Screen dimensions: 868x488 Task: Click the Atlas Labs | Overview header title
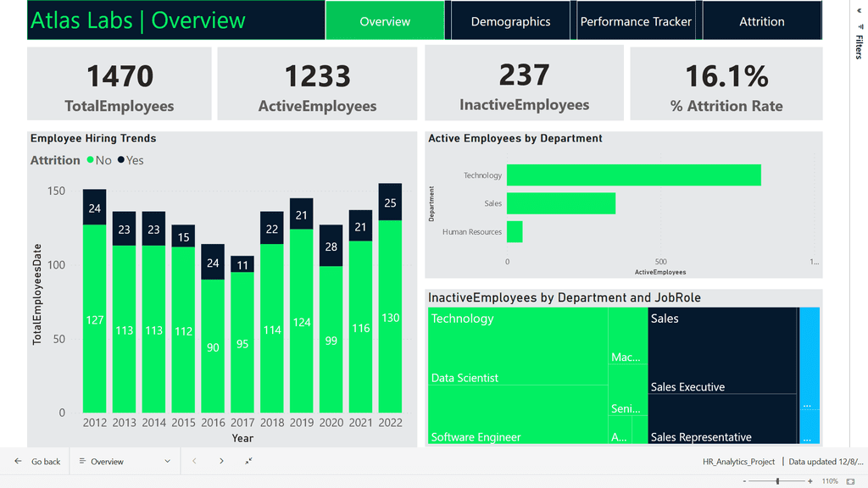click(x=138, y=20)
